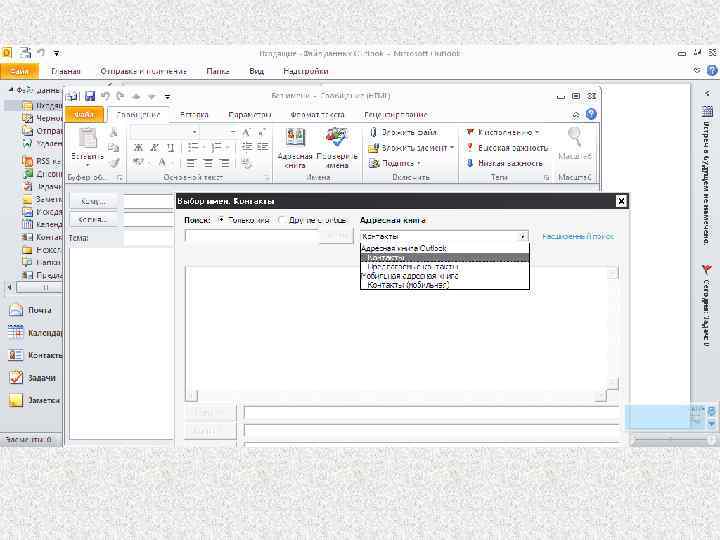Image resolution: width=720 pixels, height=540 pixels.
Task: Switch to message Параметры tab
Action: (x=250, y=115)
